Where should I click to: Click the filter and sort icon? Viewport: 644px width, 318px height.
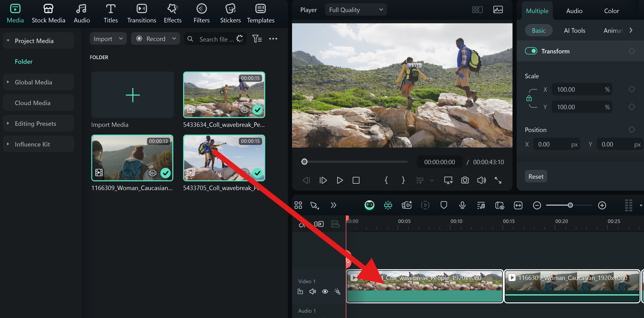[257, 39]
